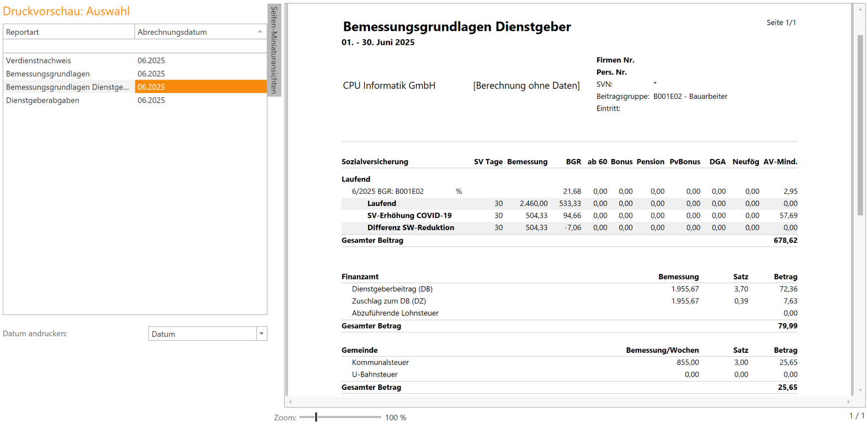Screen dimensions: 868x423
Task: Click the Abzuführende Lohnsteuer line
Action: coord(395,313)
